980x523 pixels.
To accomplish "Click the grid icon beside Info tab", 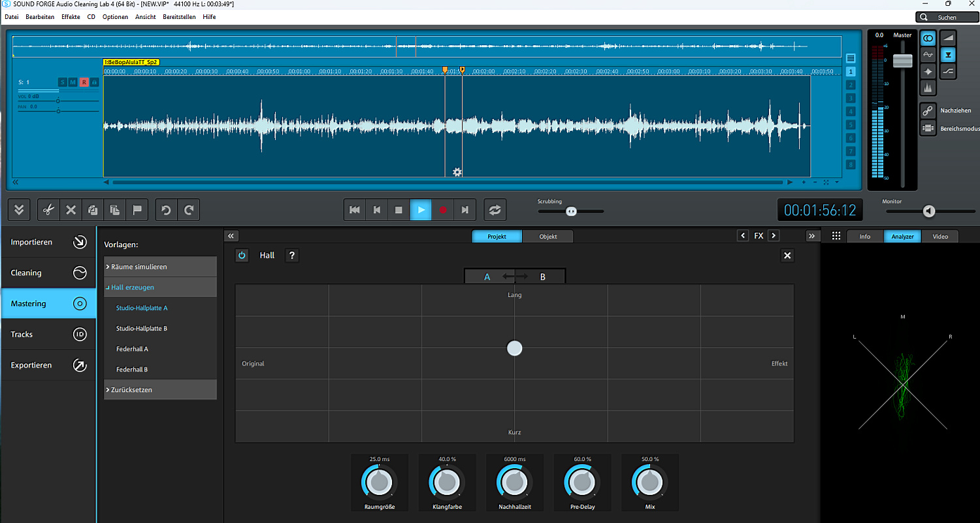I will pos(836,237).
